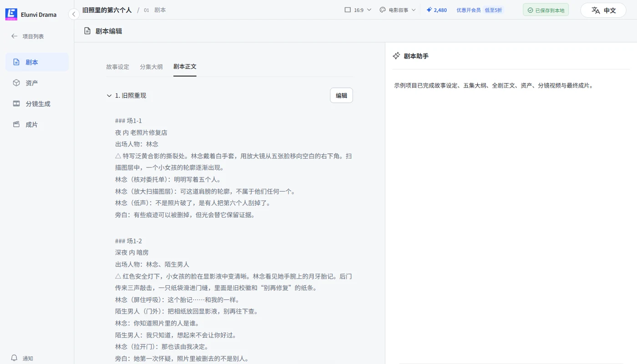Viewport: 637px width, 364px height.
Task: Open the 电影叙事 style dropdown
Action: click(398, 10)
